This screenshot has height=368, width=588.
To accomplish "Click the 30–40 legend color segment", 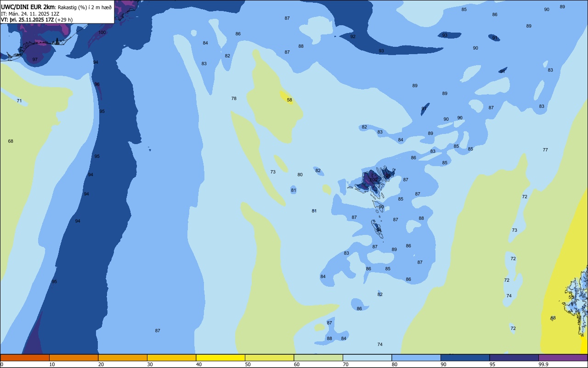I will click(171, 357).
